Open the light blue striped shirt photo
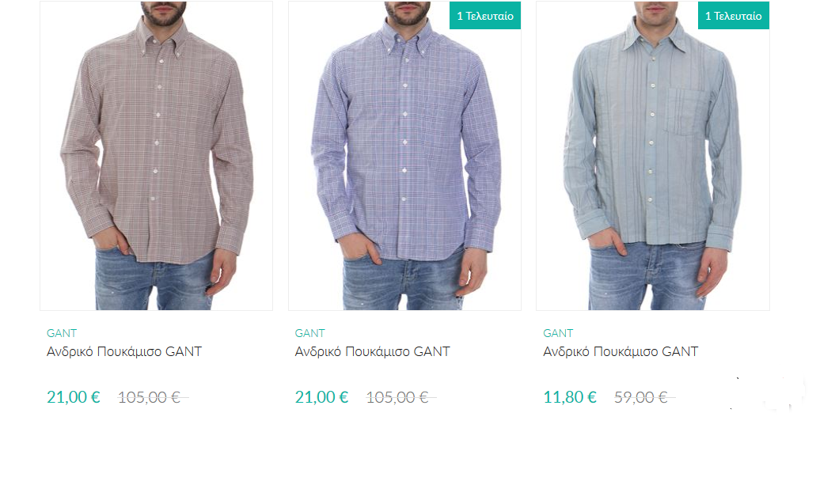 653,156
